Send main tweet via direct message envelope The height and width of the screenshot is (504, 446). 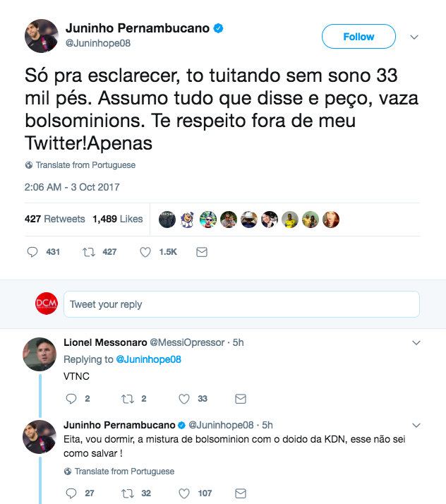(202, 251)
